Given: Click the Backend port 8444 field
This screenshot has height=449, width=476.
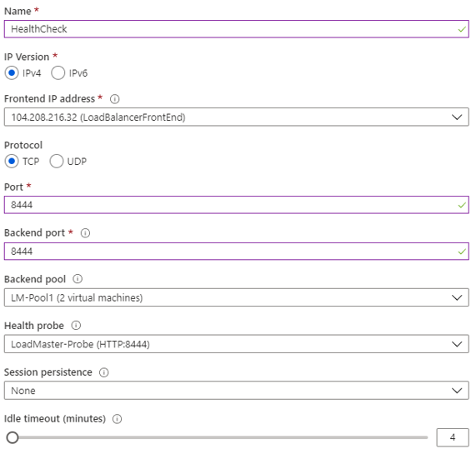Looking at the screenshot, I should 237,252.
